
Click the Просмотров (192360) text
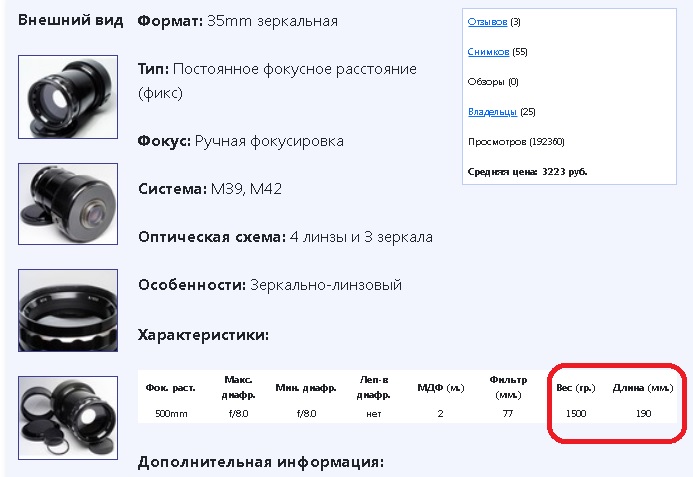pos(516,142)
